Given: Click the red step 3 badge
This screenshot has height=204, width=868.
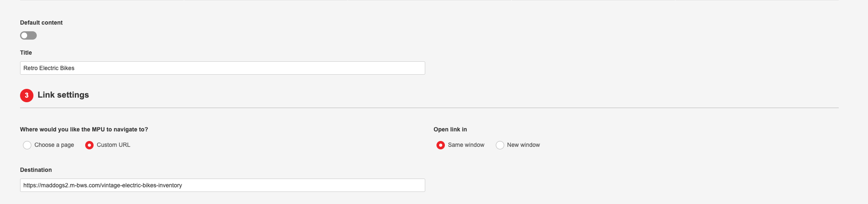Looking at the screenshot, I should point(27,95).
